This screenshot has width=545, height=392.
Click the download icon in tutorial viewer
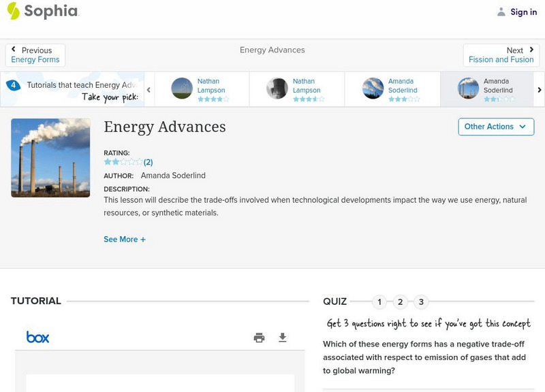pyautogui.click(x=283, y=338)
